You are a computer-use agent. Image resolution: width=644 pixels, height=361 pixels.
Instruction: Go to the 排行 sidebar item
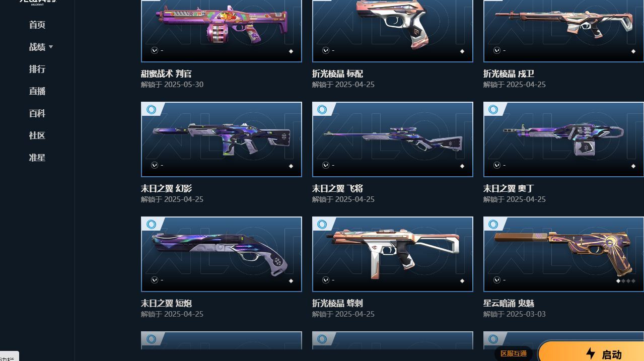pos(37,69)
